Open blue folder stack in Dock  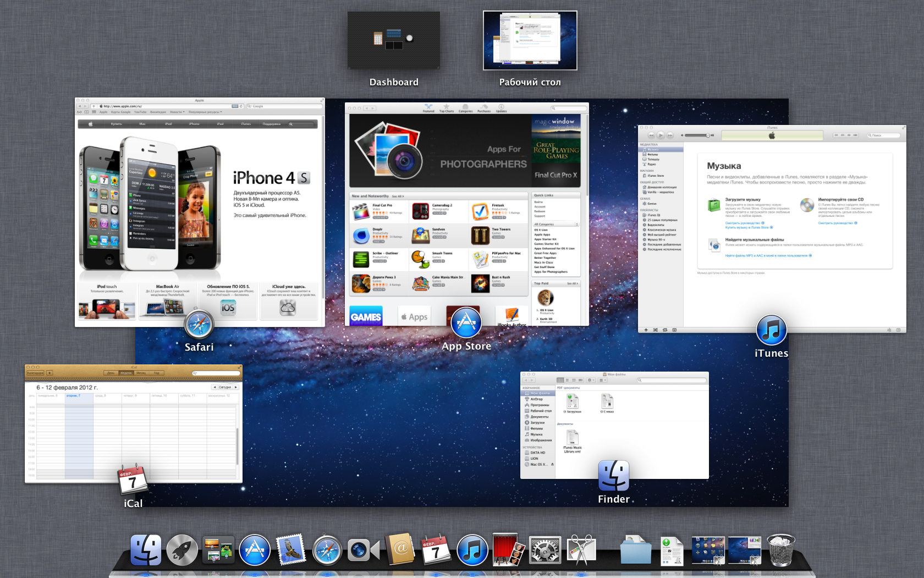(x=635, y=550)
